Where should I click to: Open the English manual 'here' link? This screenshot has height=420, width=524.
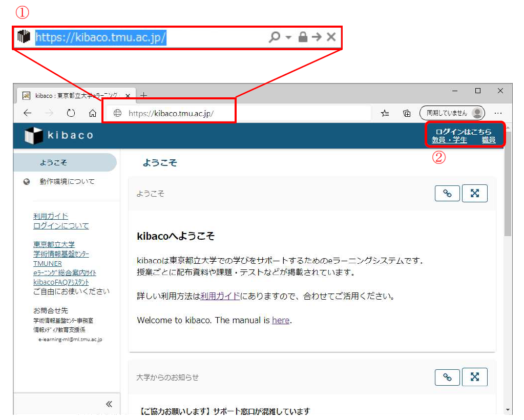click(x=280, y=320)
